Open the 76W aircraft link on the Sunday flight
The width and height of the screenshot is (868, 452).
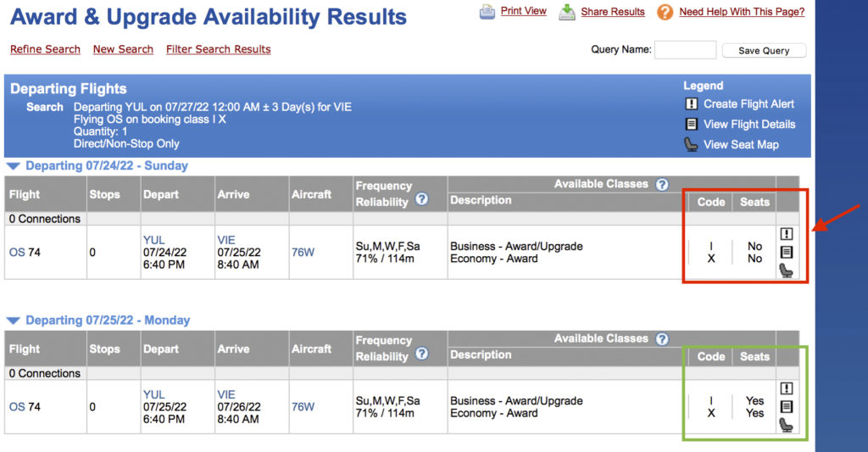click(x=303, y=252)
